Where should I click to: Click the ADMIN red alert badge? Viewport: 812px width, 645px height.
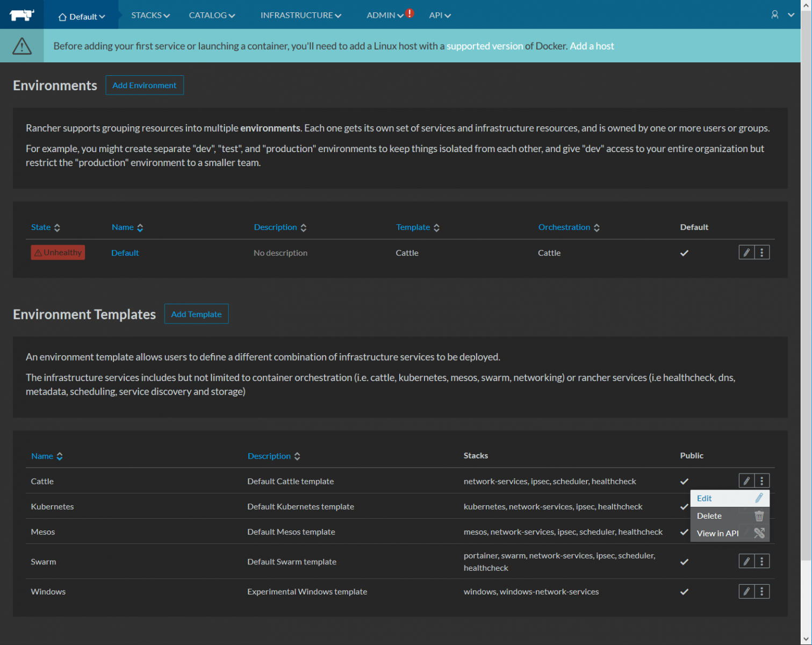[409, 13]
